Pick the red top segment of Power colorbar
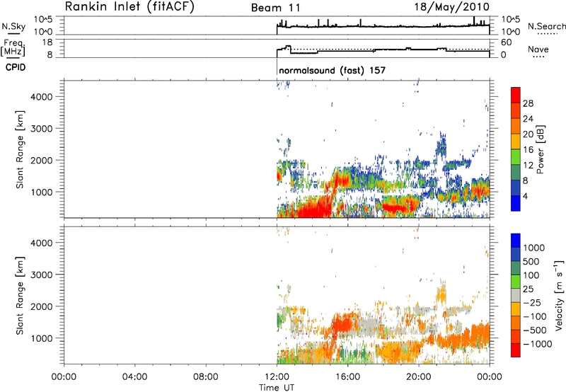 click(516, 95)
